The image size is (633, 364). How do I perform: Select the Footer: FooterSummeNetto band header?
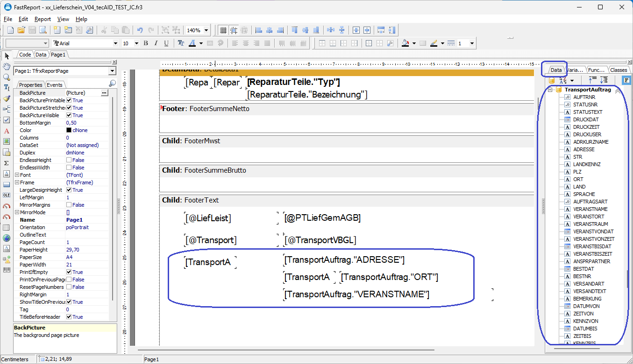(347, 109)
